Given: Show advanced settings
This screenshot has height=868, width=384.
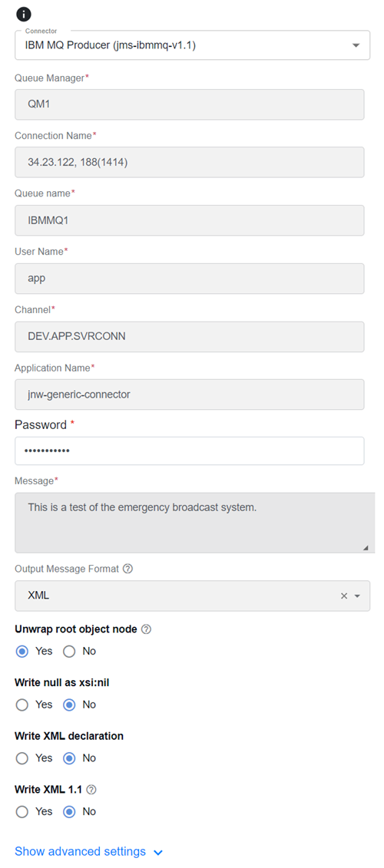Looking at the screenshot, I should 88,851.
